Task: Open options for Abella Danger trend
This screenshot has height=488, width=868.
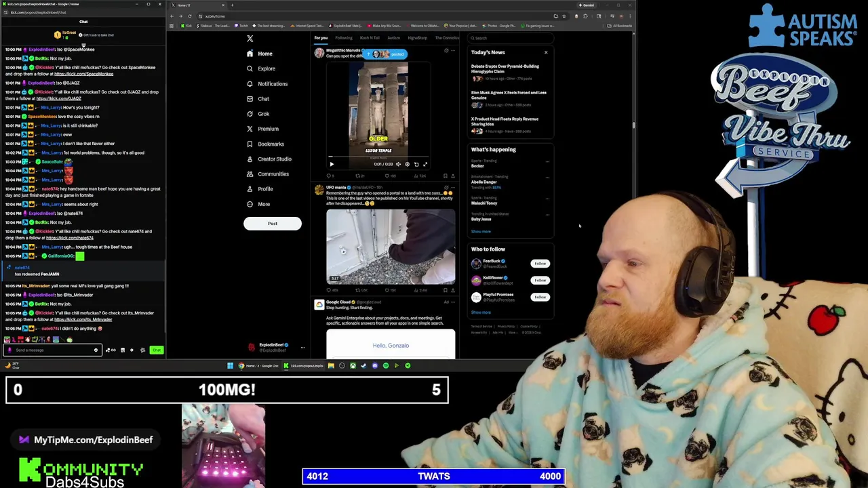Action: tap(547, 178)
